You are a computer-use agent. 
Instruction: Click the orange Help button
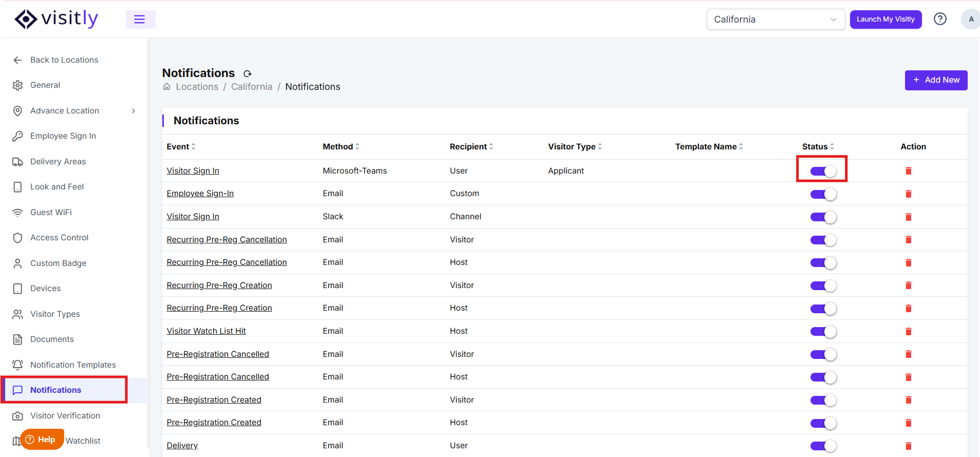click(x=42, y=440)
